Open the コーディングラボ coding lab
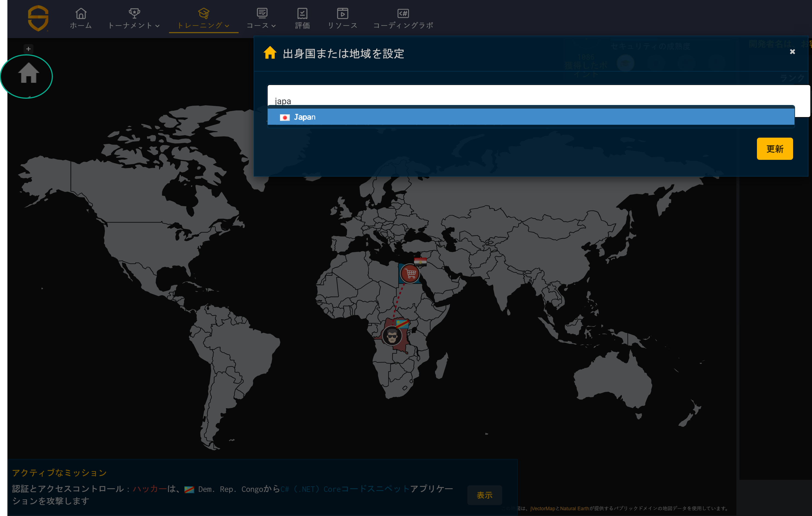812x516 pixels. [x=403, y=19]
